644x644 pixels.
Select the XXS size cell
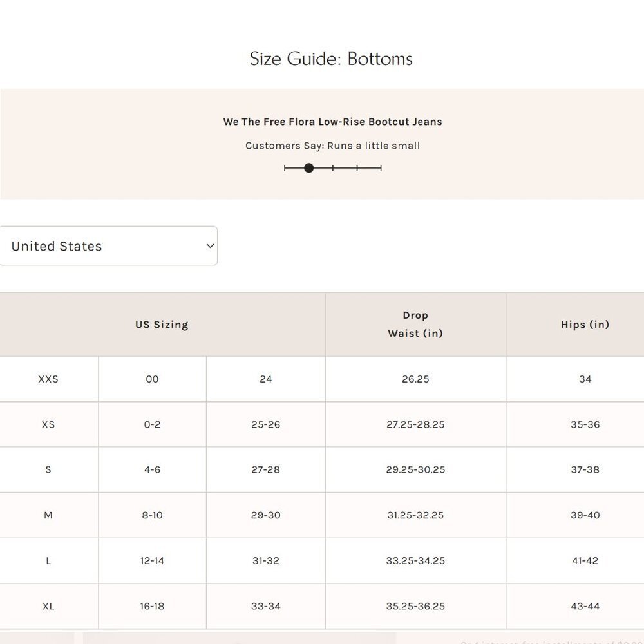point(48,379)
